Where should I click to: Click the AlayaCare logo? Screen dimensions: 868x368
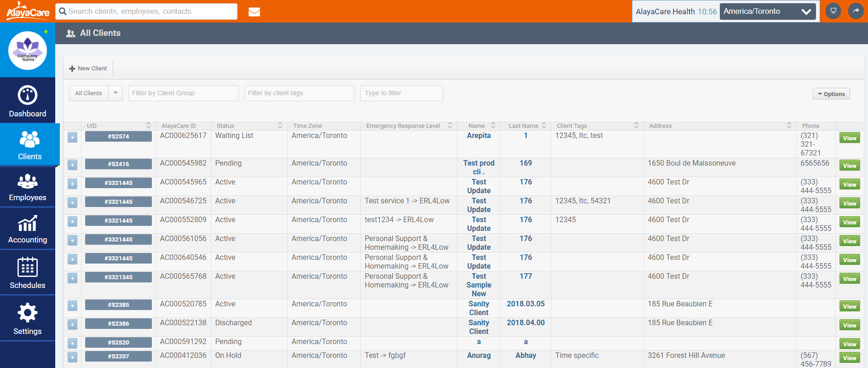click(28, 11)
